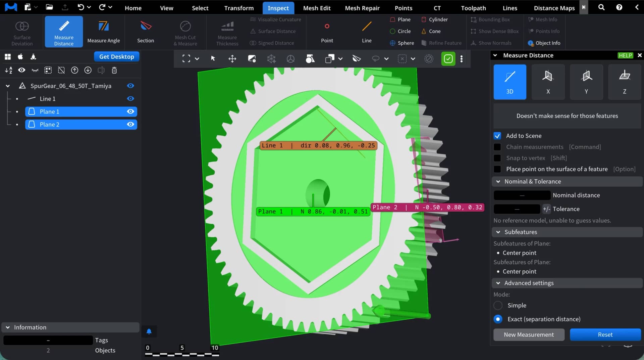This screenshot has height=360, width=644.
Task: Click the open folder icon
Action: [x=49, y=7]
